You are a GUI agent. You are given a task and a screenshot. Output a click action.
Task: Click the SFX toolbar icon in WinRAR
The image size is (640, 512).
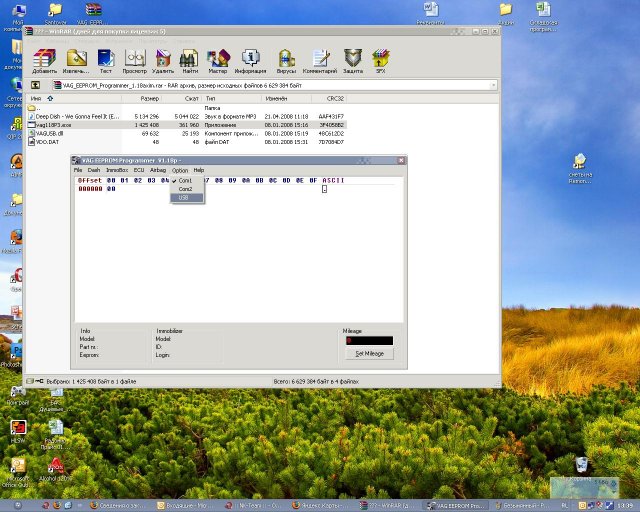tap(380, 61)
